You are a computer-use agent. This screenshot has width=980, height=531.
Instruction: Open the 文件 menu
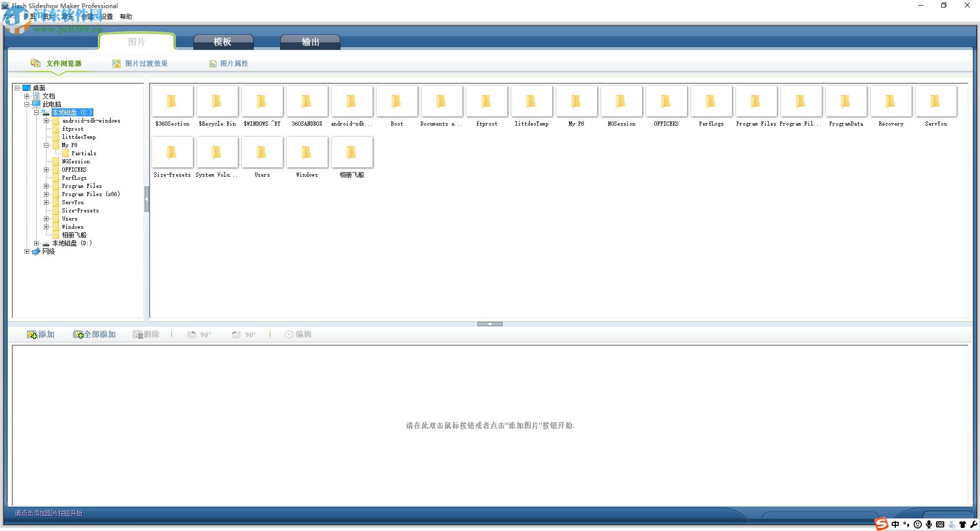pos(10,16)
